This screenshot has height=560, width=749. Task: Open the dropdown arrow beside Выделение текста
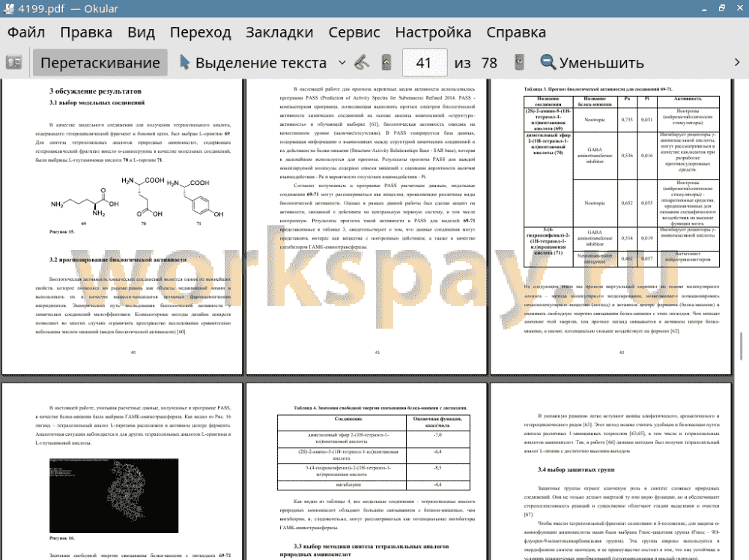point(342,63)
